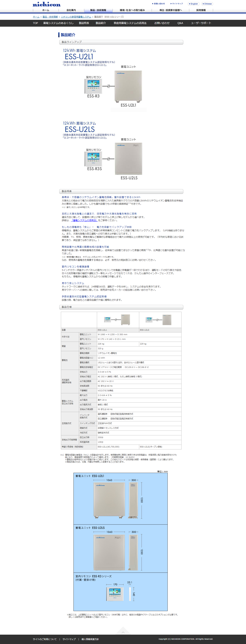Screen dimensions: 246x644
Task: Click the 製品特長 section header bar
Action: pyautogui.click(x=121, y=192)
